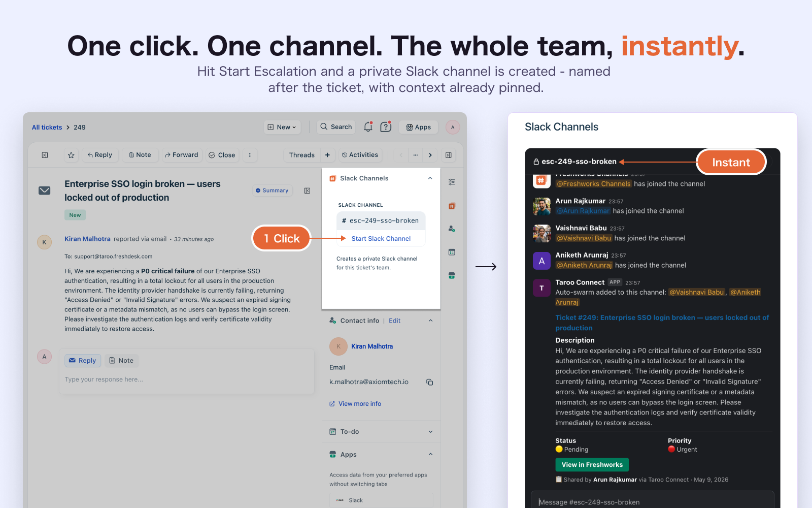Click the New status tag on ticket

[75, 215]
